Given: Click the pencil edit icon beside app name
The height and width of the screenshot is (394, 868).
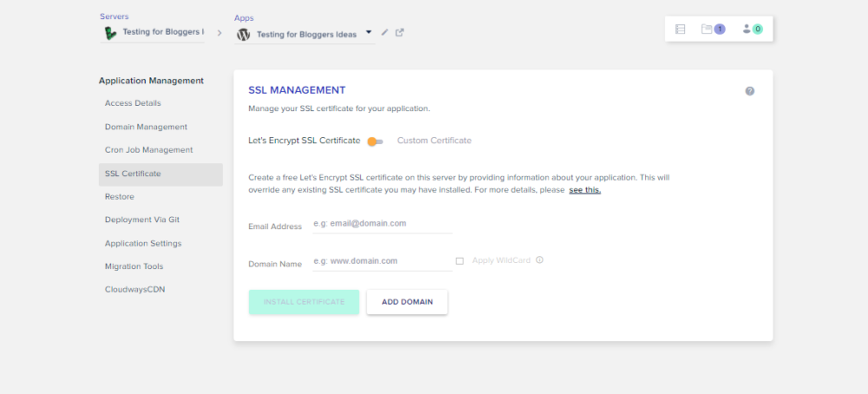Looking at the screenshot, I should pyautogui.click(x=385, y=33).
